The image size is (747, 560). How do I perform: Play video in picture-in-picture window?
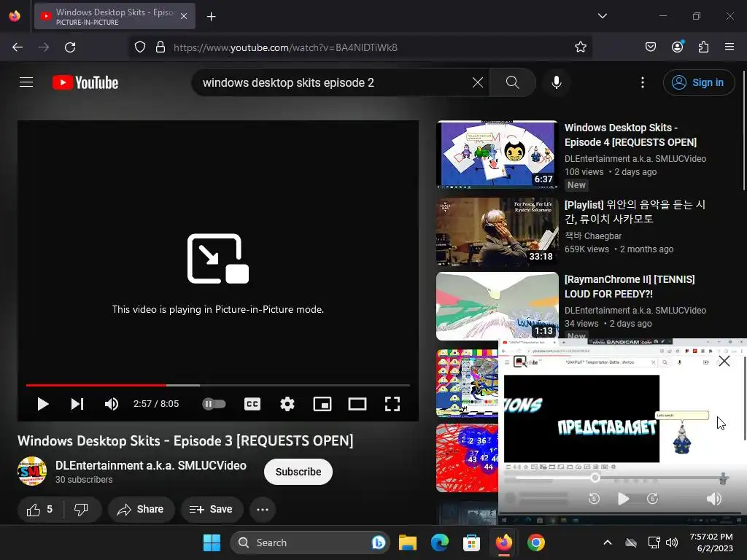(x=623, y=499)
